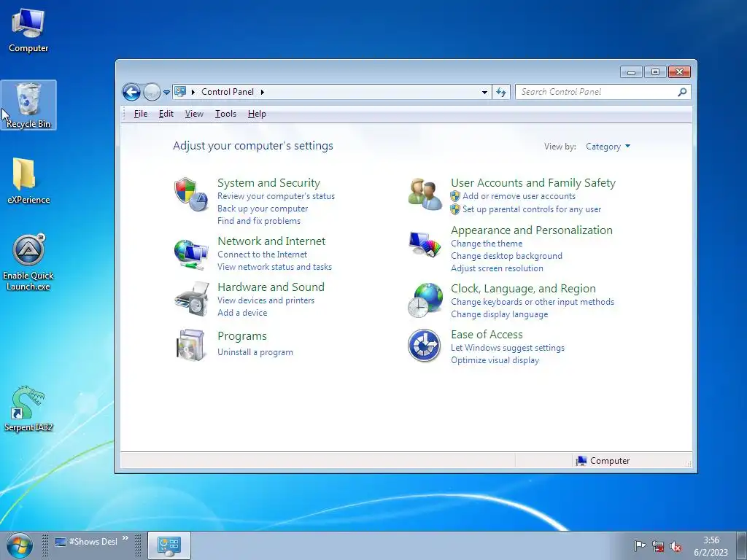Click Review your computer's status

(x=276, y=196)
